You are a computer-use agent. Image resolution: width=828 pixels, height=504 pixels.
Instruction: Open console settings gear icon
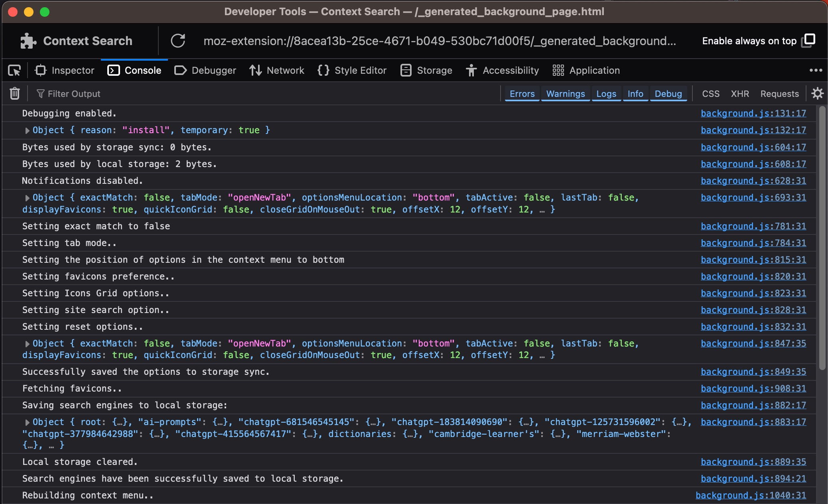tap(817, 93)
